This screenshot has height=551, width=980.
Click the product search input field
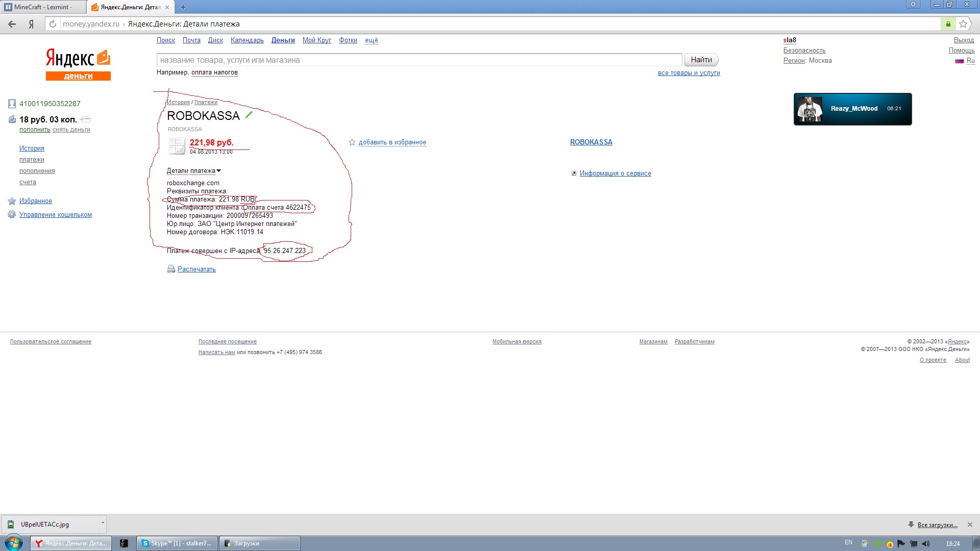click(419, 60)
